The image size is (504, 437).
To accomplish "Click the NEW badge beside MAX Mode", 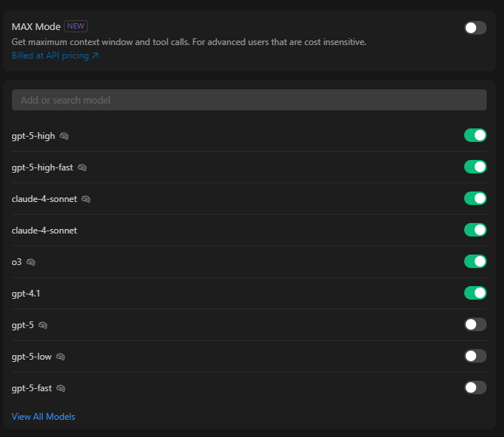I will 76,26.
